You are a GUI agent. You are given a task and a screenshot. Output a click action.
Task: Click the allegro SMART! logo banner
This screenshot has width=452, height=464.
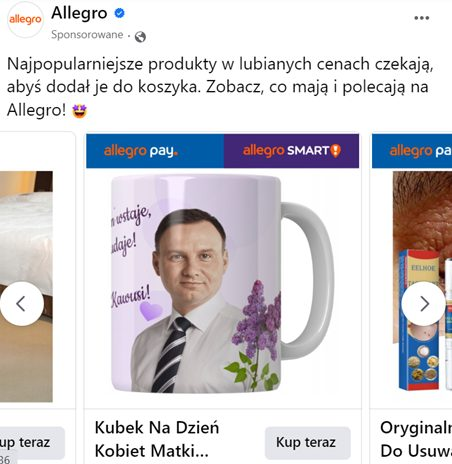pyautogui.click(x=292, y=151)
